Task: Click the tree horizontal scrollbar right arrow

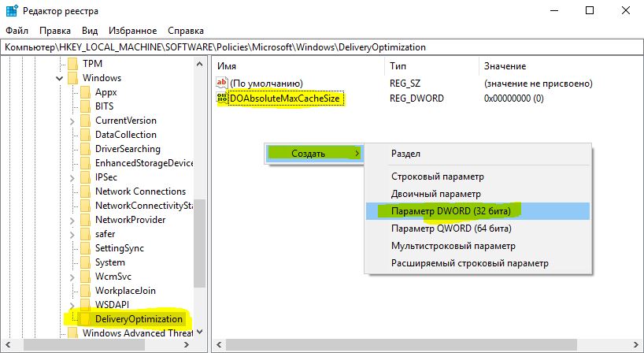Action: tap(187, 345)
